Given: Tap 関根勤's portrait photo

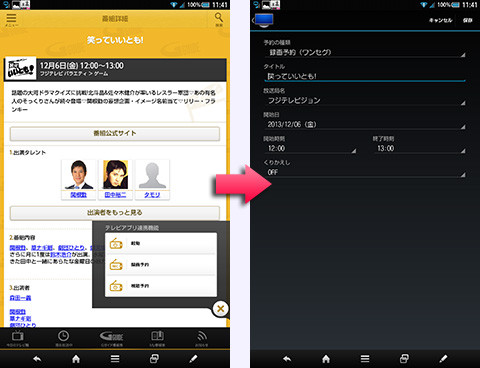Looking at the screenshot, I should [79, 175].
